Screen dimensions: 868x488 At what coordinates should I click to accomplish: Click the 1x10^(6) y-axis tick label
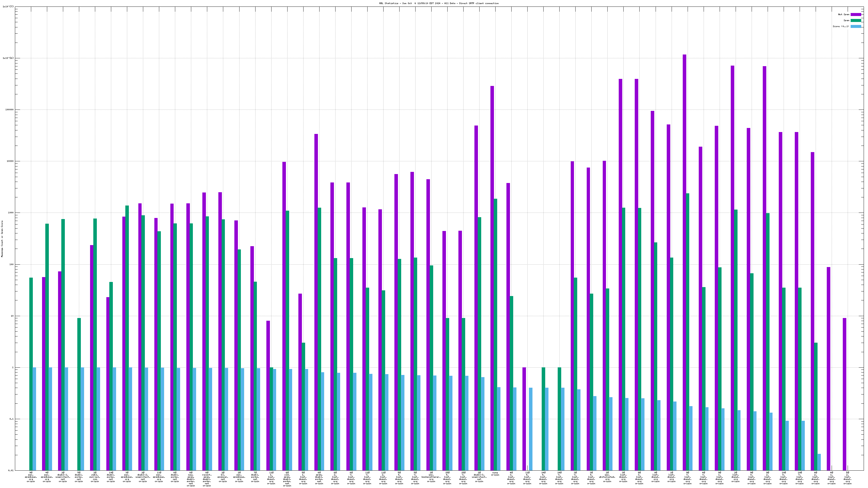pos(8,58)
